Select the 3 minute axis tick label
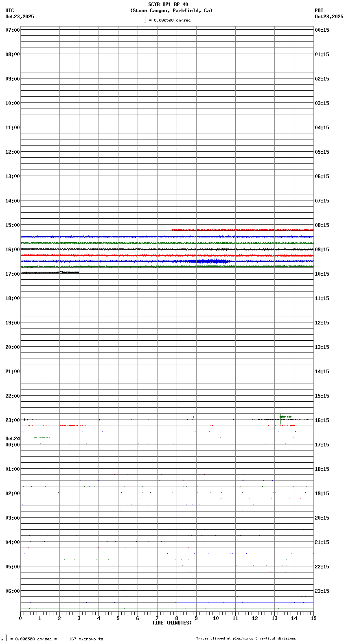 tap(79, 618)
